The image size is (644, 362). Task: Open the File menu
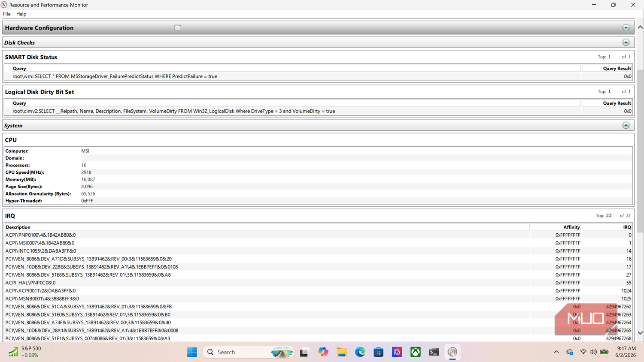(x=7, y=14)
